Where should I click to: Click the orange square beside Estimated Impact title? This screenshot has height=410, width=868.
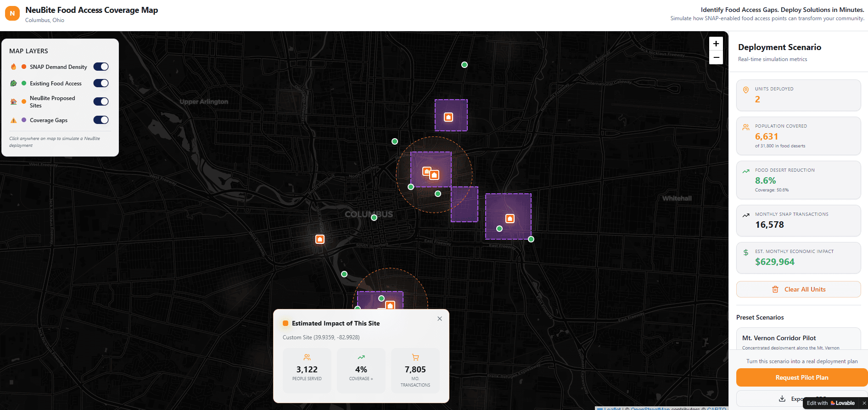(x=286, y=323)
